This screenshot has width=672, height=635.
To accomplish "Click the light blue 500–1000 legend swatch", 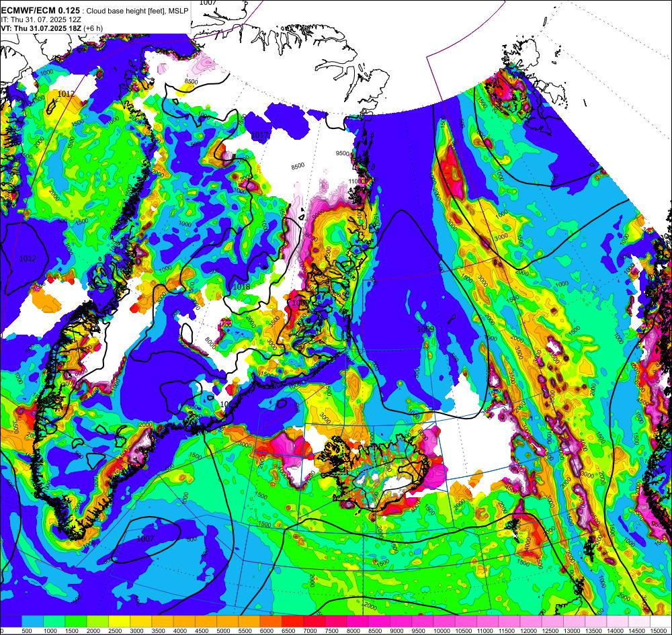I will [32, 621].
